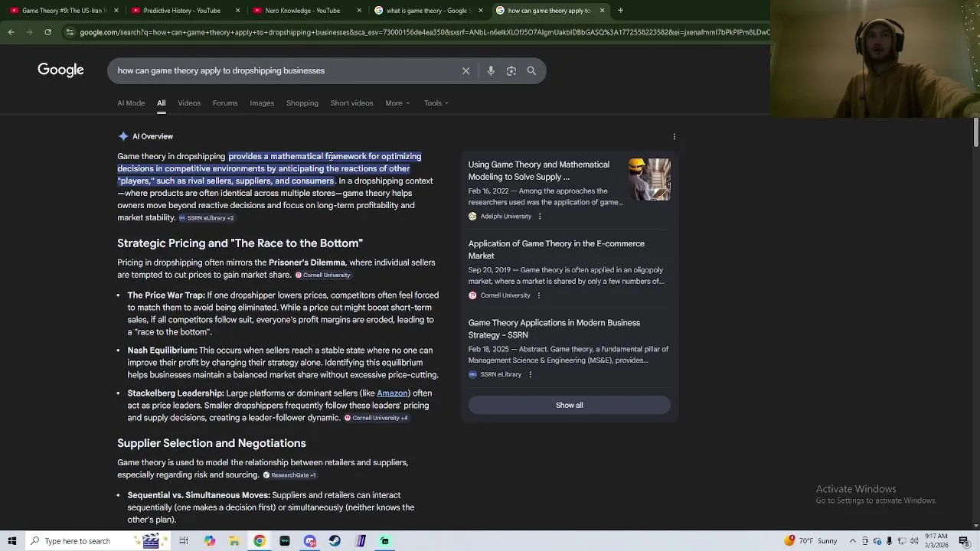Show hidden system tray icons

(x=853, y=541)
